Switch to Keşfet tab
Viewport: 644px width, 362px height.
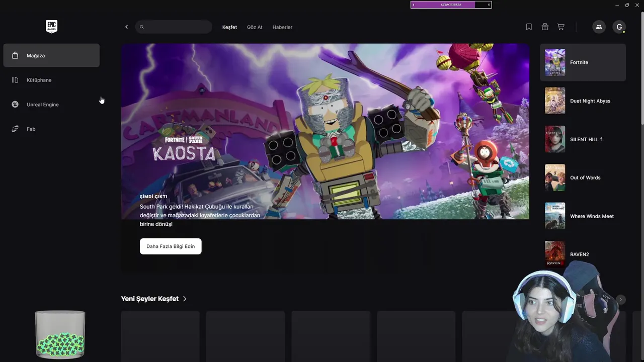[229, 27]
